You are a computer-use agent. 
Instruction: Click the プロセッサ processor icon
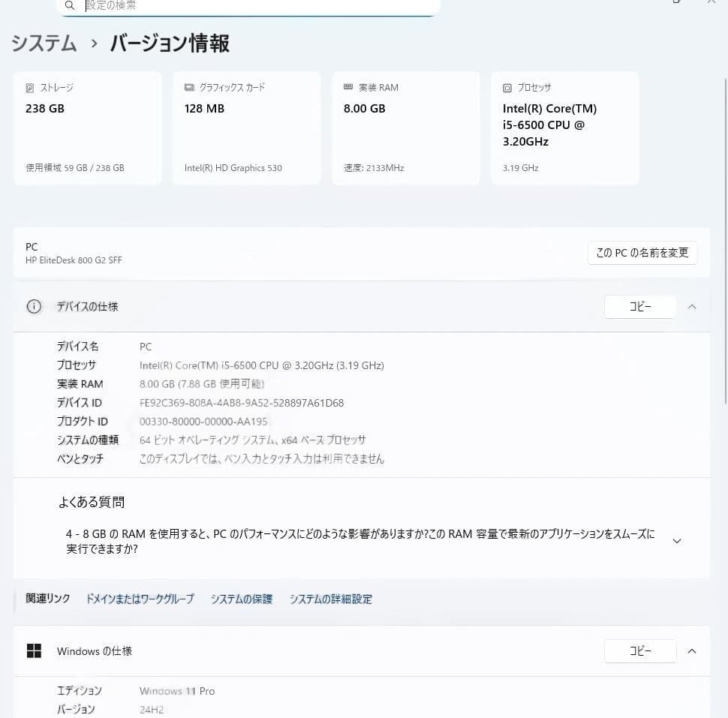click(507, 87)
